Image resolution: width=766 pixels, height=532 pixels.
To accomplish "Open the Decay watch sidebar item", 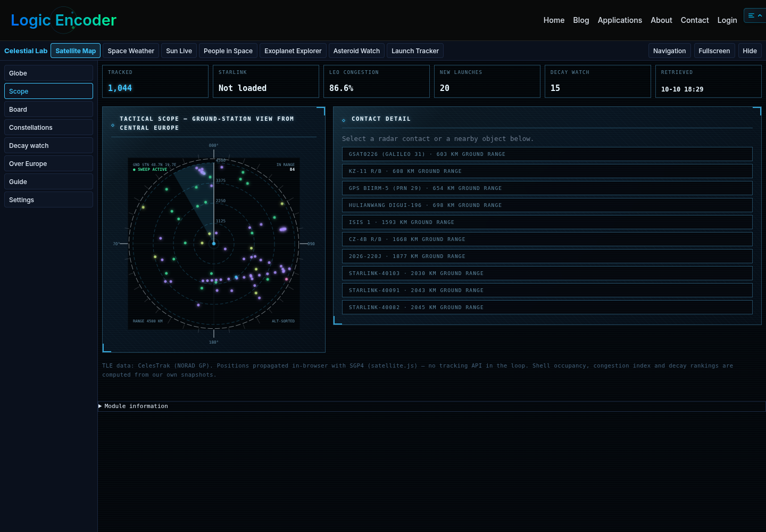I will 48,145.
